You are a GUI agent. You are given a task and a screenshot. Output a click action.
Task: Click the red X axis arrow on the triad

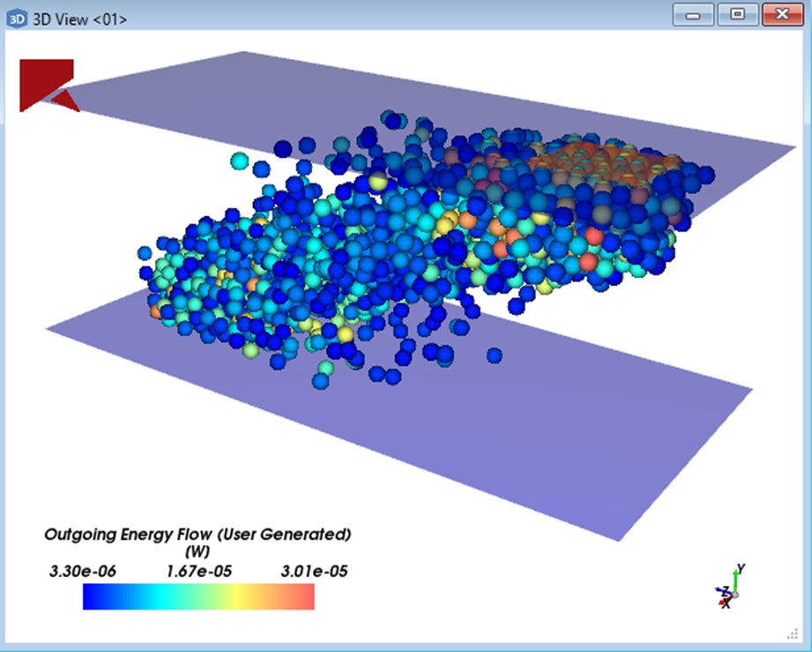click(x=722, y=602)
